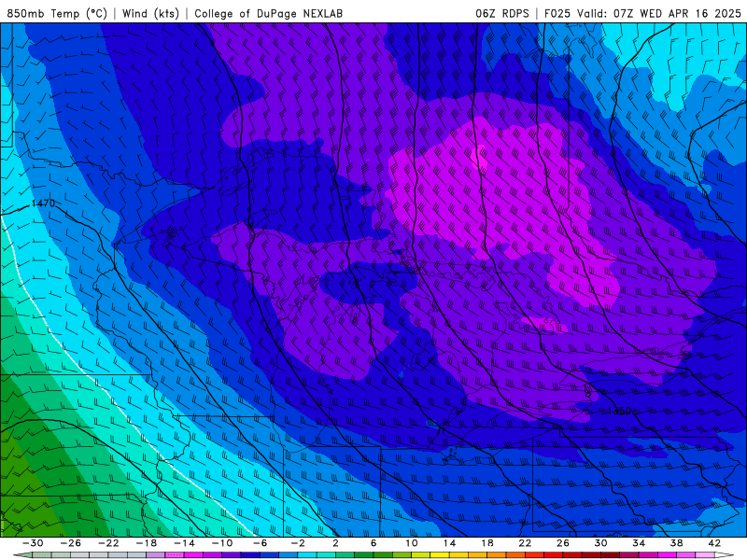This screenshot has width=747, height=560.
Task: Click the 1470 height contour label
Action: (x=43, y=203)
